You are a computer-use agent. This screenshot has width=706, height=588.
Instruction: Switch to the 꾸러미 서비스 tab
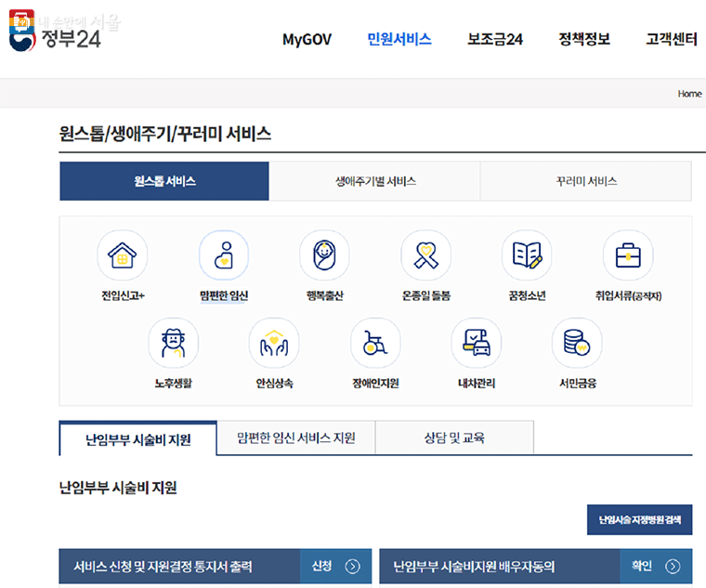click(586, 181)
